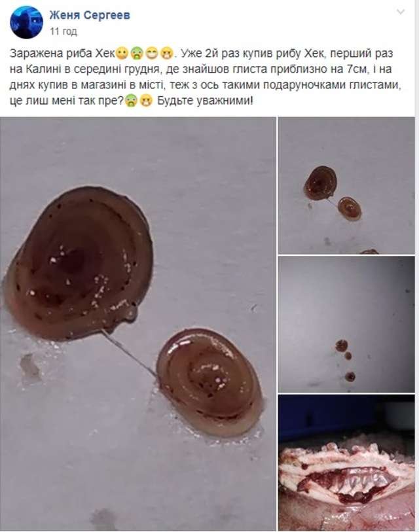Open the large parasite close-up photo
Image resolution: width=419 pixels, height=532 pixels.
point(138,324)
